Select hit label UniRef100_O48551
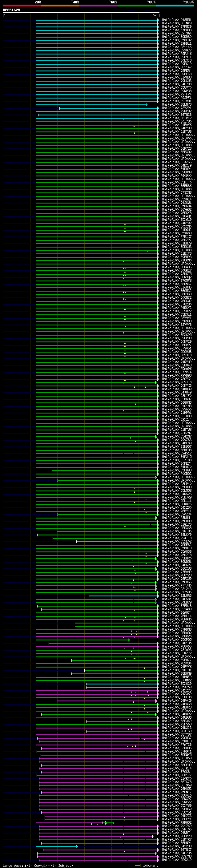Image resolution: width=197 pixels, height=868 pixels. 176,20
